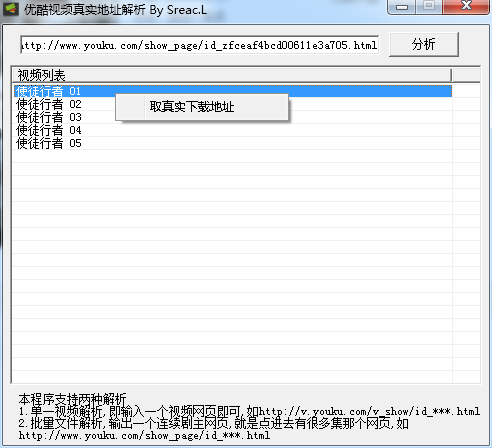This screenshot has width=492, height=448.
Task: Focus the Youku URL input field
Action: pyautogui.click(x=199, y=45)
